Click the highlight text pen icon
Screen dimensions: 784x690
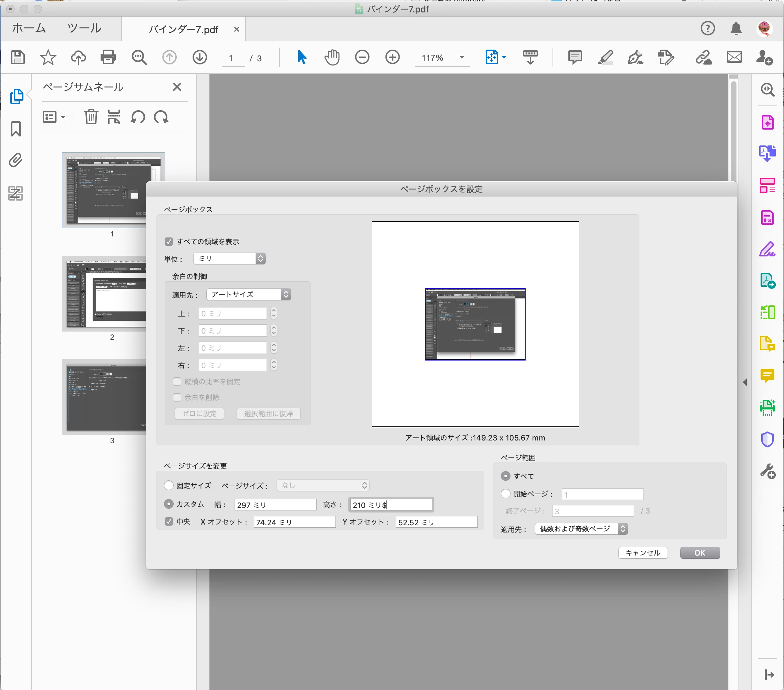605,58
